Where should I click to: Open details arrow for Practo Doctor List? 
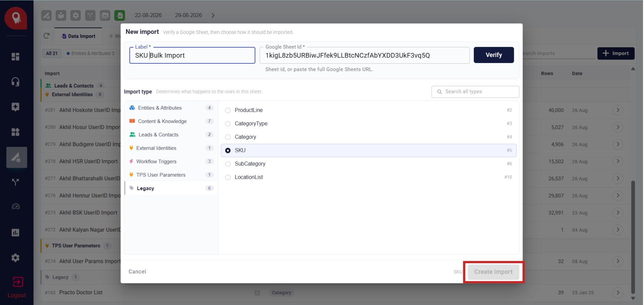click(x=617, y=293)
